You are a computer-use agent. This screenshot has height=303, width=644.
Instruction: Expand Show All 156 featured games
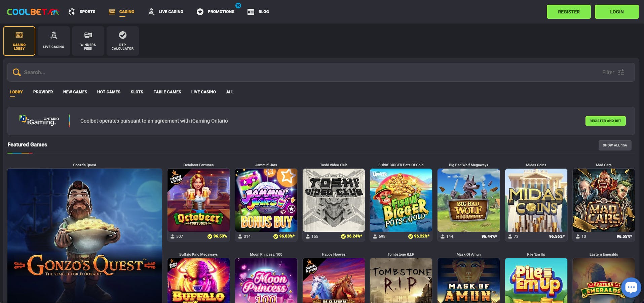tap(614, 145)
